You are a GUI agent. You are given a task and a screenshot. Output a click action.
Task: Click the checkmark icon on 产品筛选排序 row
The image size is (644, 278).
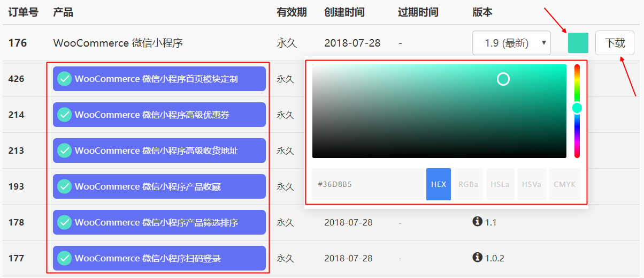65,222
